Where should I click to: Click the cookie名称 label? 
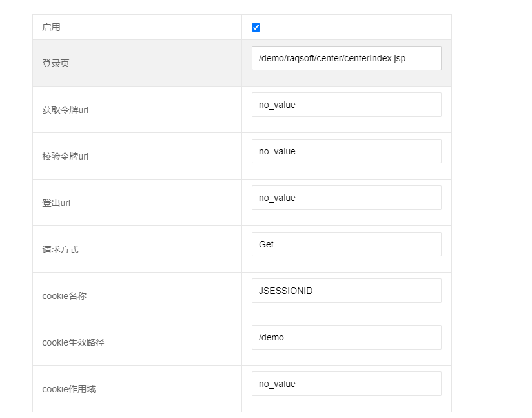[64, 296]
